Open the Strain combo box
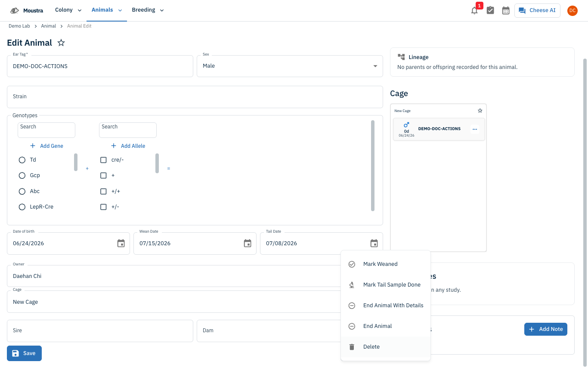Viewport: 588px width, 368px height. click(195, 97)
